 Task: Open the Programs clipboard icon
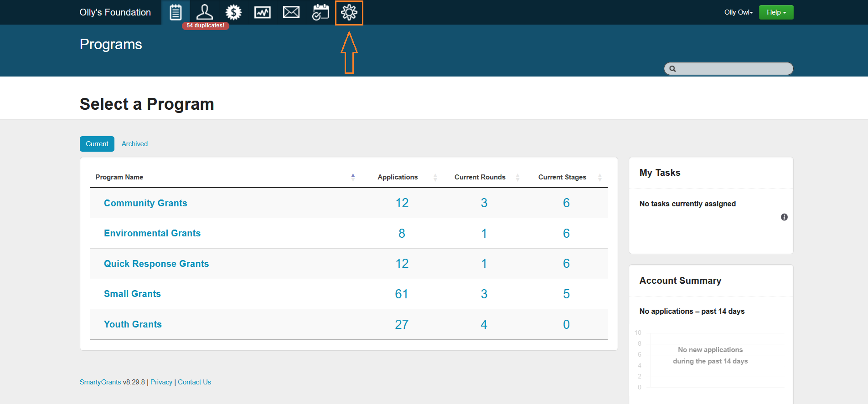click(x=176, y=12)
